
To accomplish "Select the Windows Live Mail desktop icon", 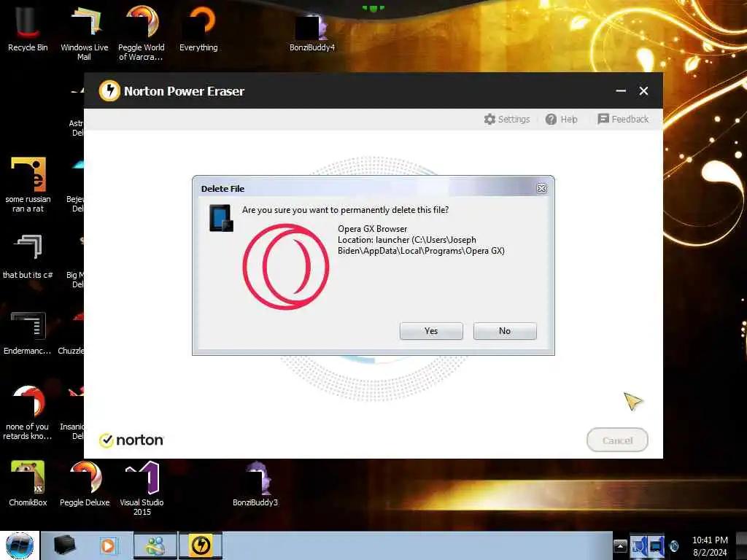I will (x=85, y=34).
